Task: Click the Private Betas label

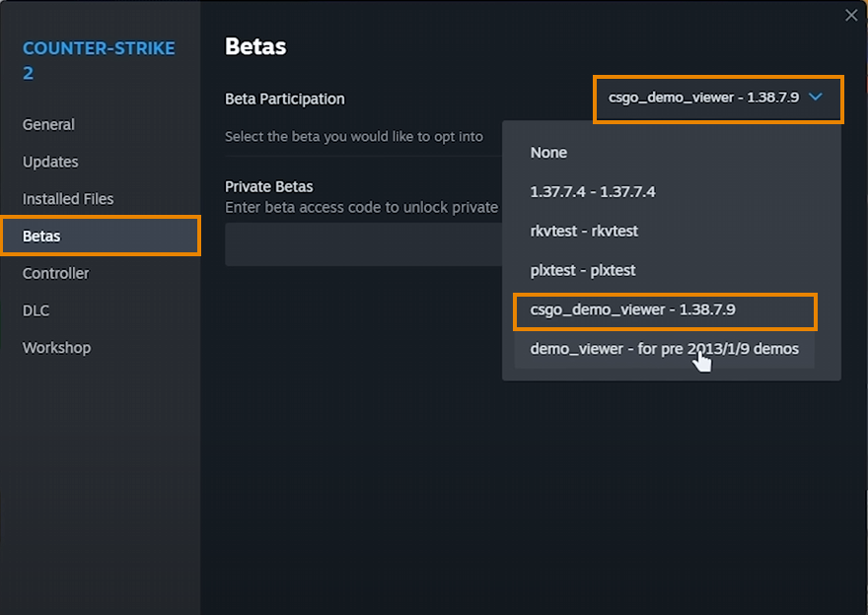Action: pyautogui.click(x=269, y=187)
